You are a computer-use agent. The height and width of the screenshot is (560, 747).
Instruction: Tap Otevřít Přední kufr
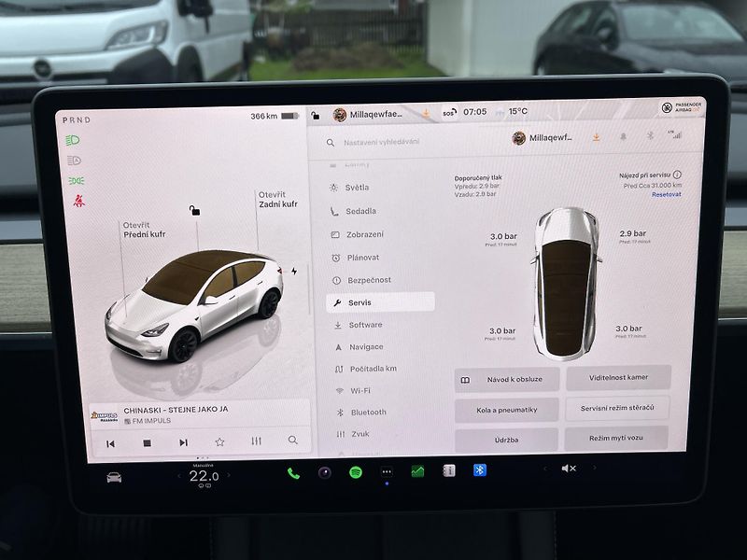coord(145,230)
